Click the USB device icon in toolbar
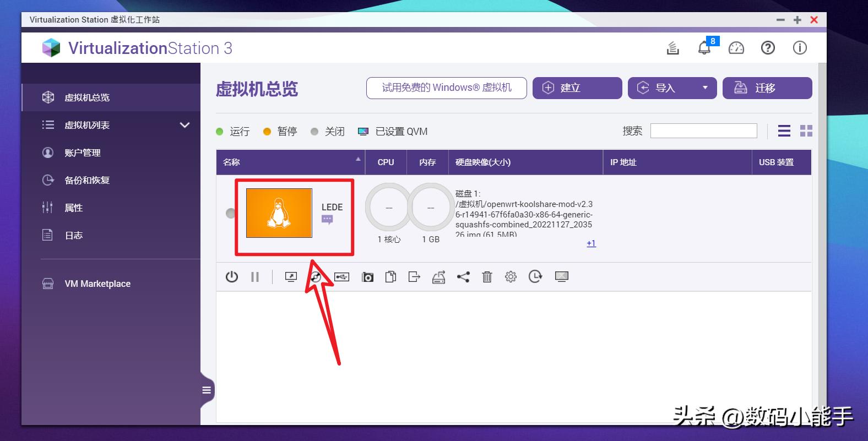The width and height of the screenshot is (868, 441). (x=341, y=276)
